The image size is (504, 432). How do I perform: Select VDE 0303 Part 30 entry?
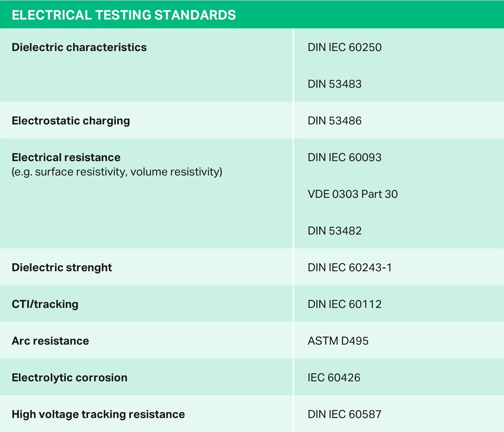point(352,194)
